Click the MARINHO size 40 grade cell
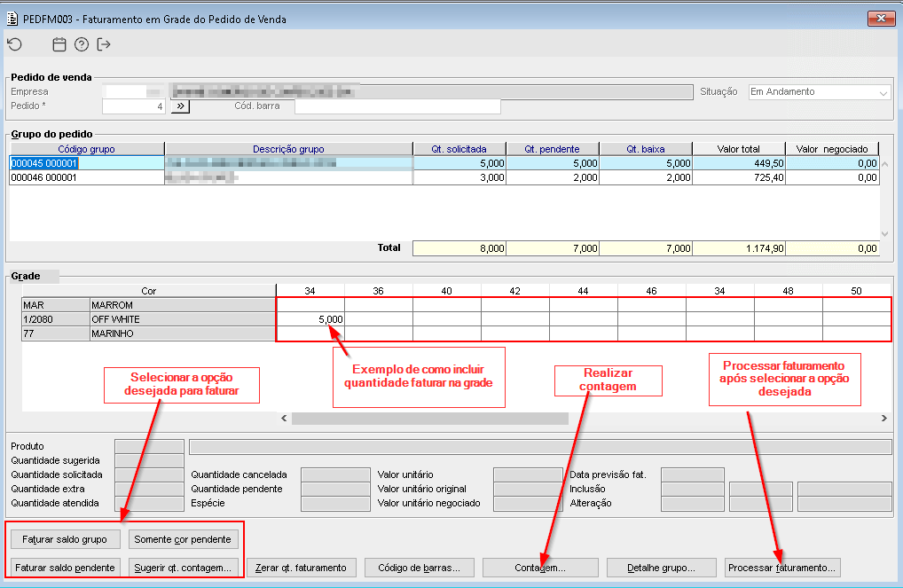 point(447,333)
